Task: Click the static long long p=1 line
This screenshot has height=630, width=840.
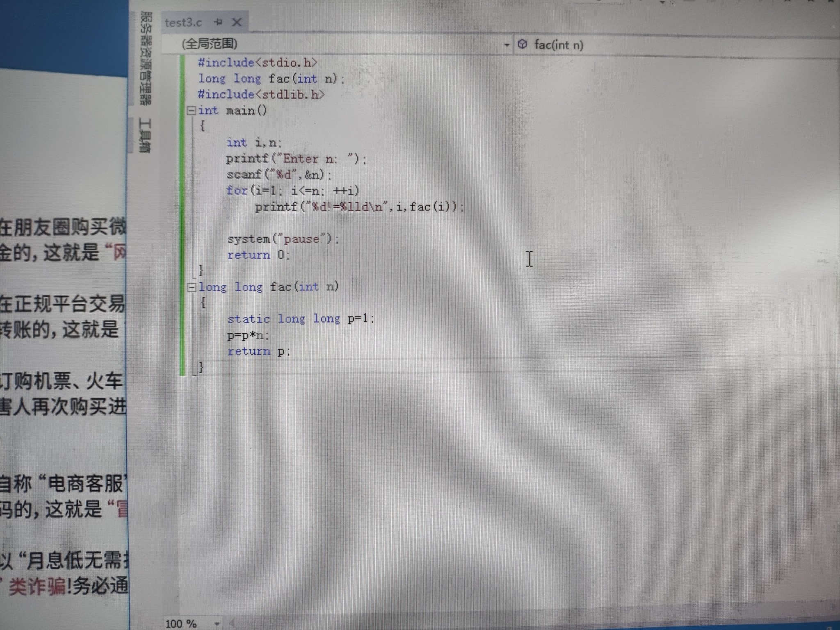Action: pyautogui.click(x=300, y=319)
